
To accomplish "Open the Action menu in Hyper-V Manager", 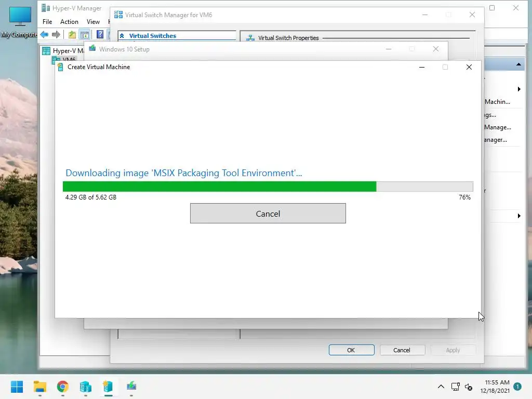I will pyautogui.click(x=69, y=22).
